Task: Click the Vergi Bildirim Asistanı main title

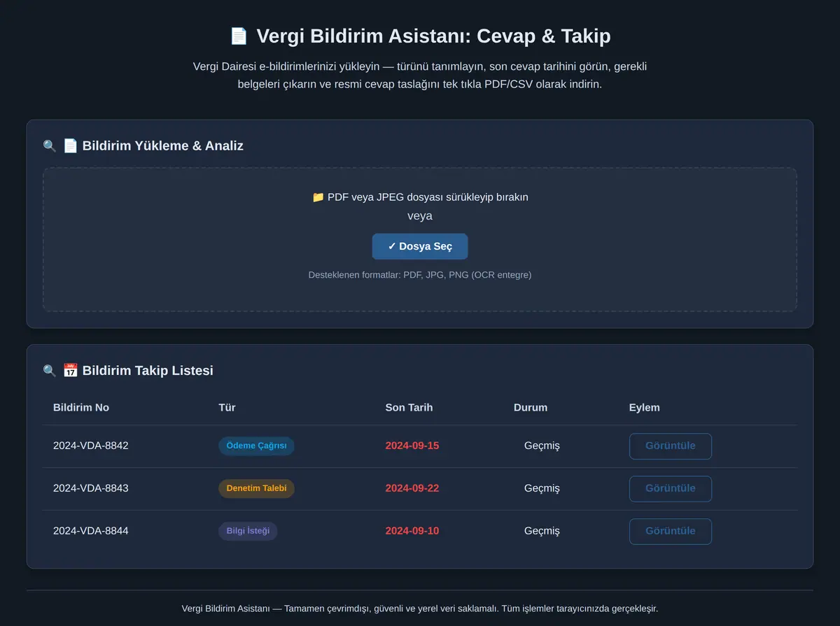Action: tap(433, 36)
